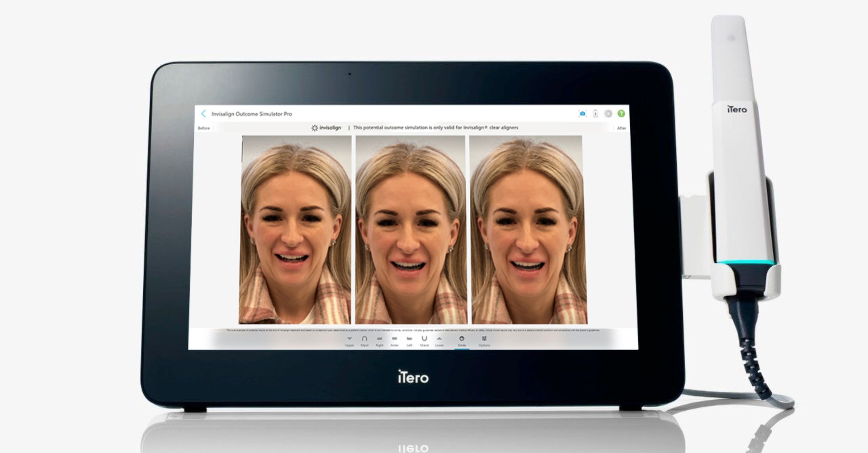Click the Before label

coord(204,128)
